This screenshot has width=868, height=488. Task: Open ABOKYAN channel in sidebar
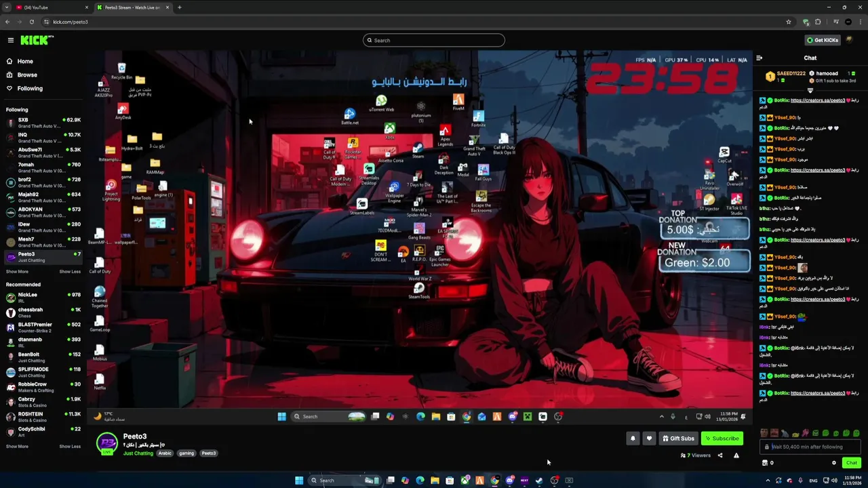(x=43, y=212)
